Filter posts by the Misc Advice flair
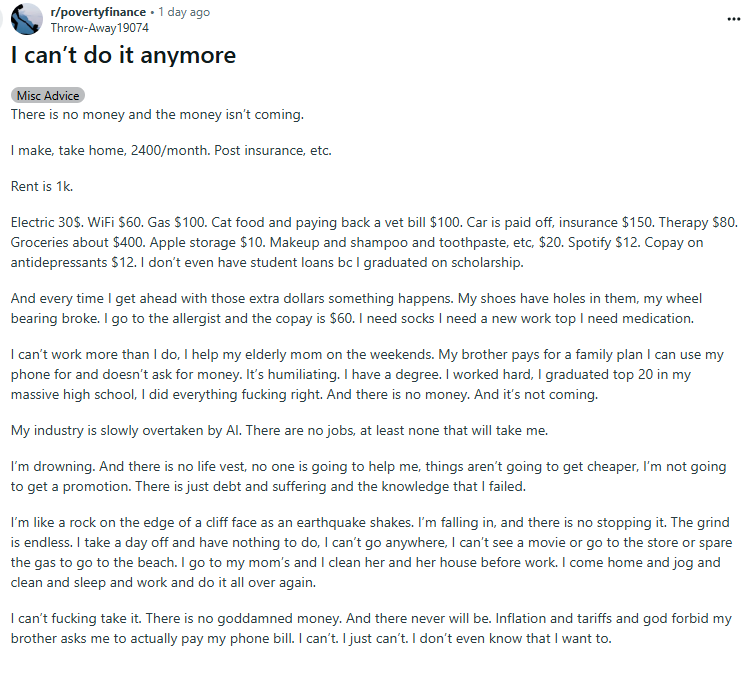Image resolution: width=750 pixels, height=678 pixels. tap(48, 96)
